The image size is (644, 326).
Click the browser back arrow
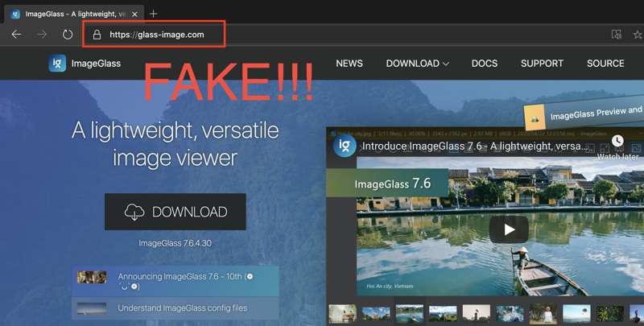(x=16, y=35)
